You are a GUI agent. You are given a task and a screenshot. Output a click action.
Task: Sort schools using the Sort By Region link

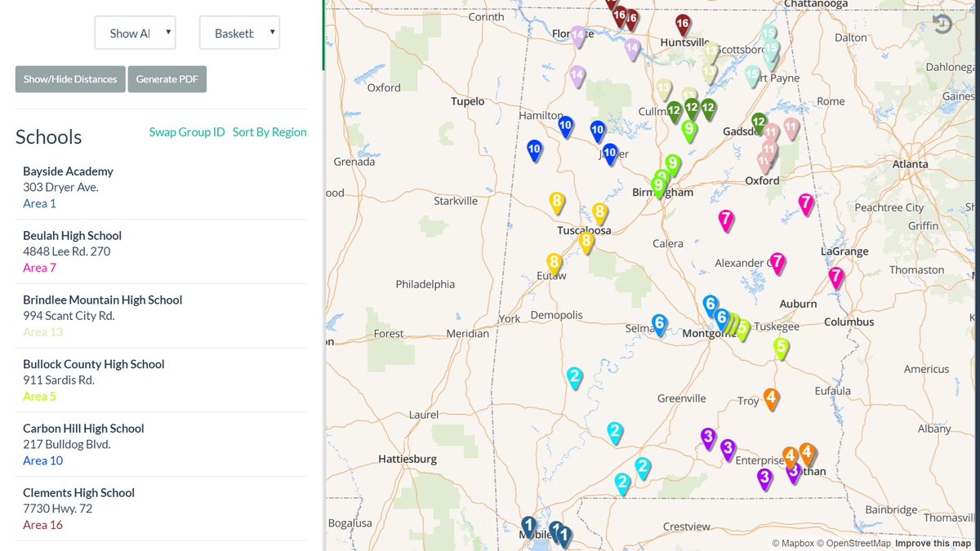click(269, 131)
